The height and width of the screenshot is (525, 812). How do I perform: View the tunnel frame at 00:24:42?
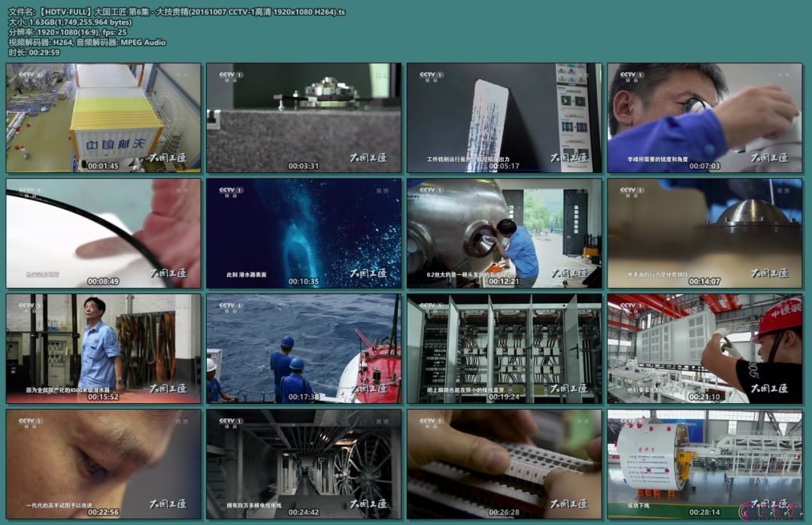coord(304,464)
